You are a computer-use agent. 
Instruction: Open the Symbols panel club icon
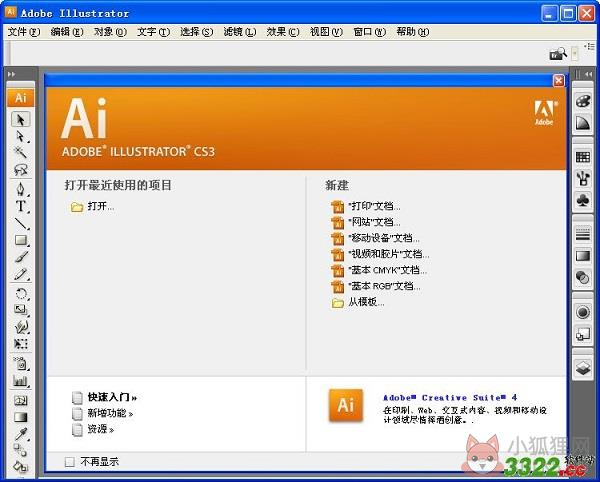pyautogui.click(x=583, y=200)
